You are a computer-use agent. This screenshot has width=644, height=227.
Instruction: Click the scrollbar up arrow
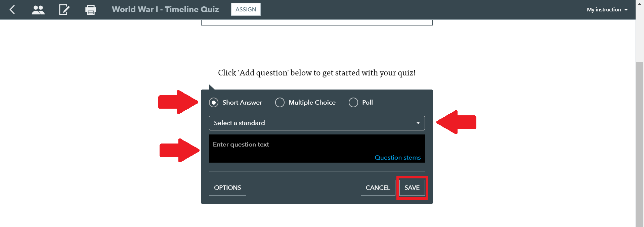point(640,4)
